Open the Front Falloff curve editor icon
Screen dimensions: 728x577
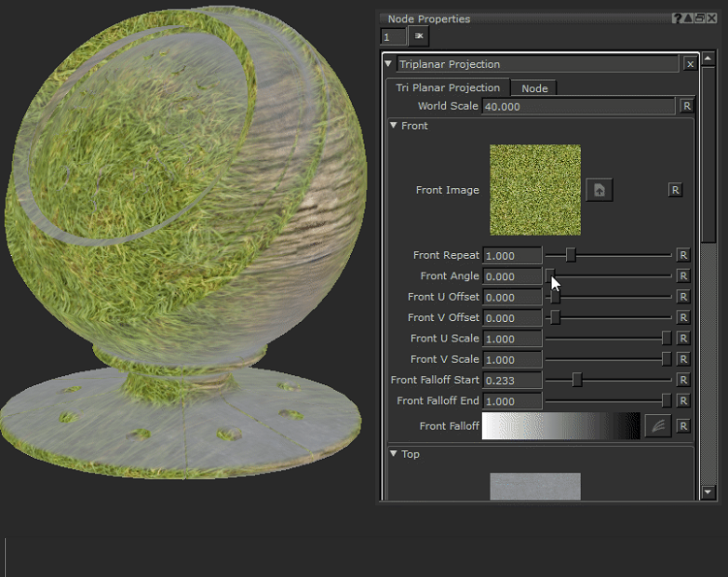[x=657, y=426]
